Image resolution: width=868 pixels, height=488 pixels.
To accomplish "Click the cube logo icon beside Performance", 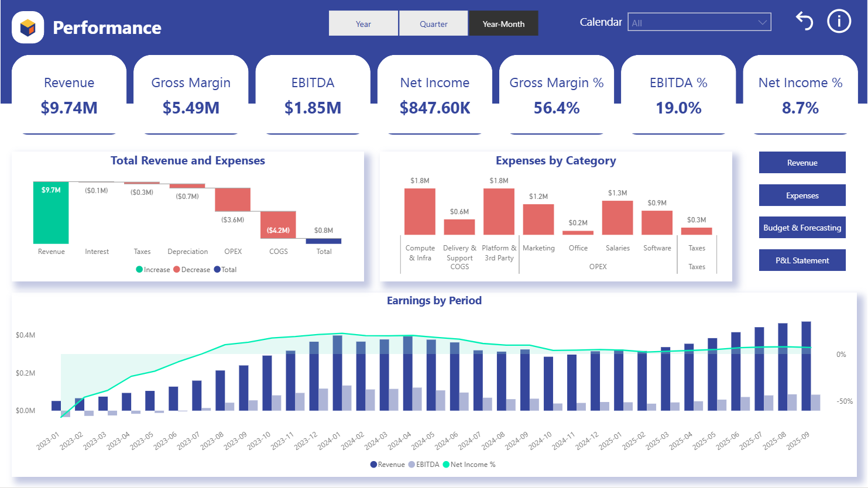I will [28, 28].
